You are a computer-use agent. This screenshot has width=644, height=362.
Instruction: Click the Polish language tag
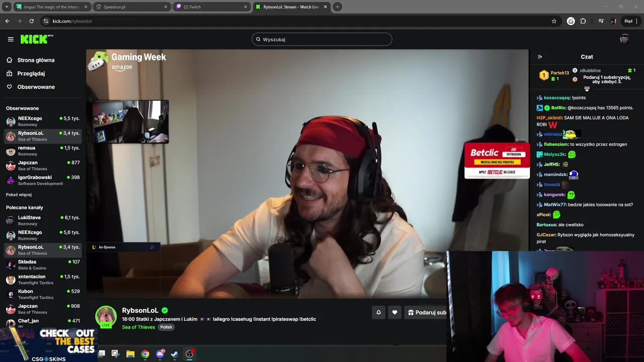(x=166, y=327)
